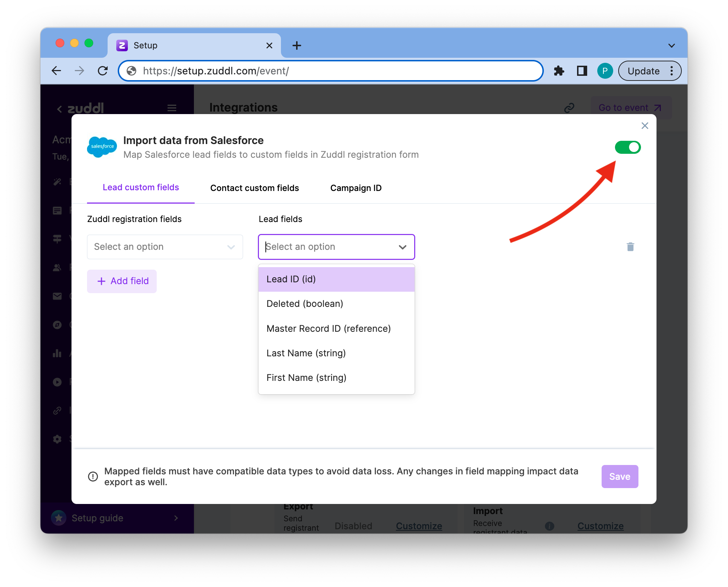Screen dimensions: 728x587
Task: Expand the browser tab search chevron
Action: pos(671,45)
